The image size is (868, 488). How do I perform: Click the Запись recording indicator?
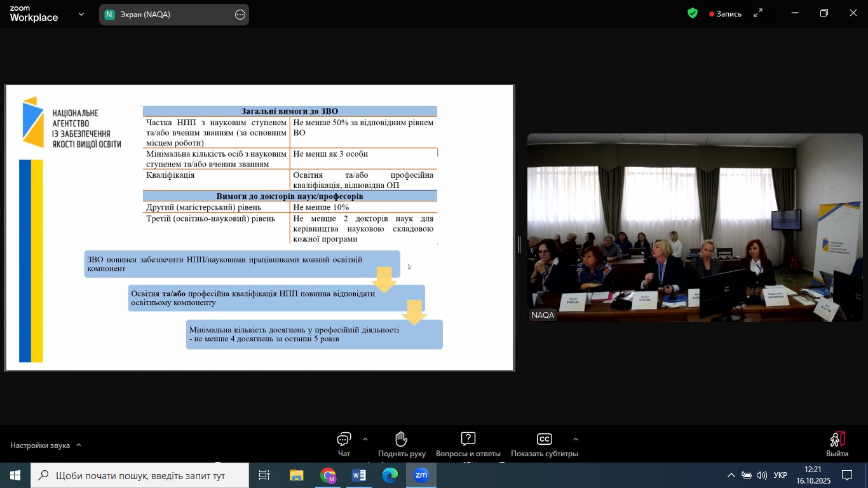pos(726,14)
